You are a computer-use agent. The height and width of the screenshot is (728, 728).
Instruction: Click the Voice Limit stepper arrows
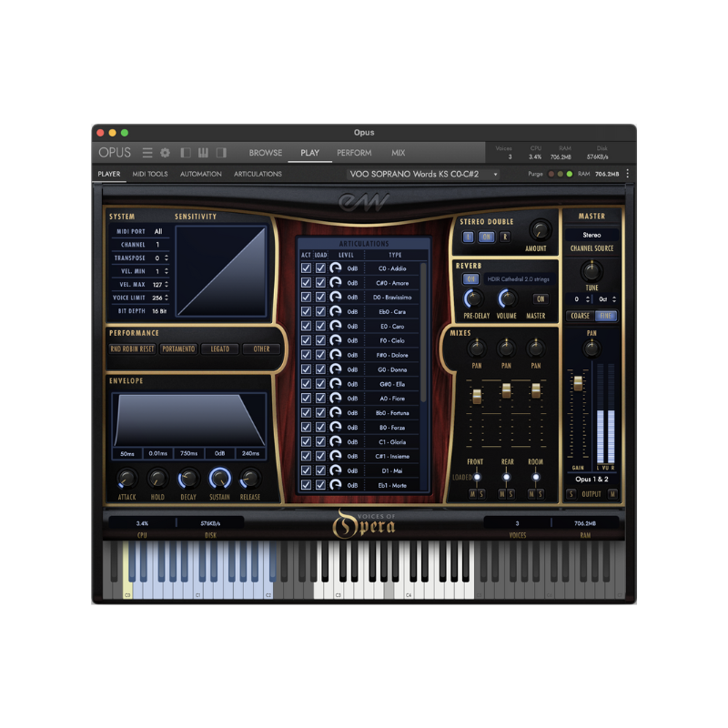point(167,298)
